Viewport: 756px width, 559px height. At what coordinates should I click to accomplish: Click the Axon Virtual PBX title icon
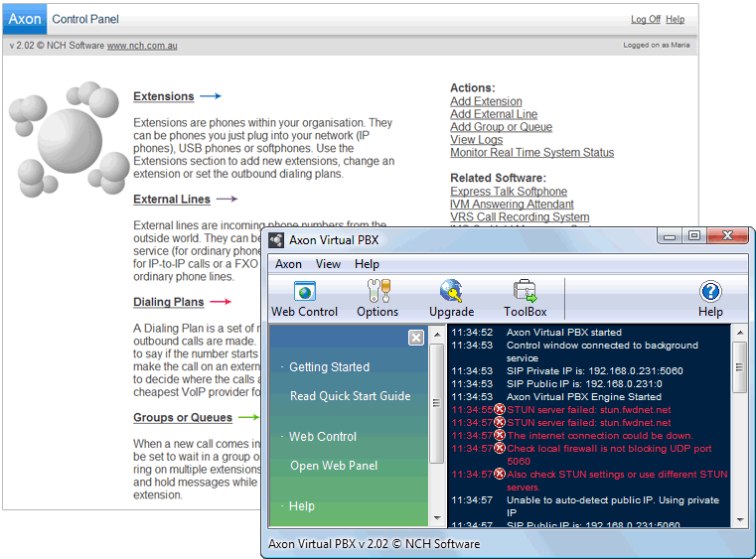(x=277, y=239)
